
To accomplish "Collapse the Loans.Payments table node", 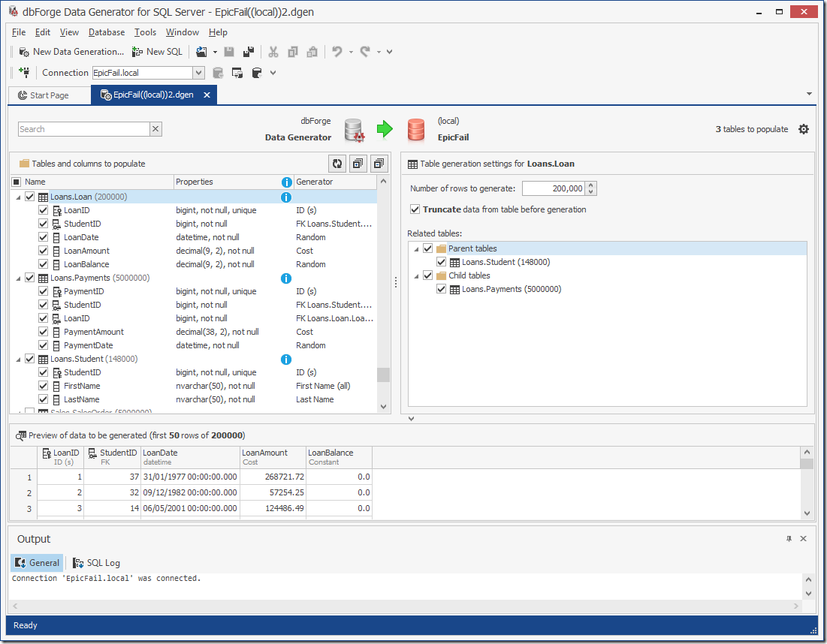I will [17, 278].
